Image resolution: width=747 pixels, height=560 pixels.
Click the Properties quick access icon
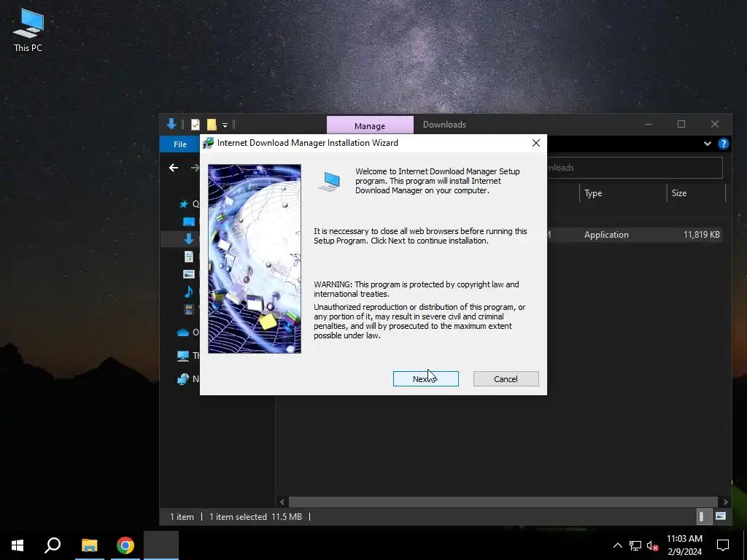196,125
